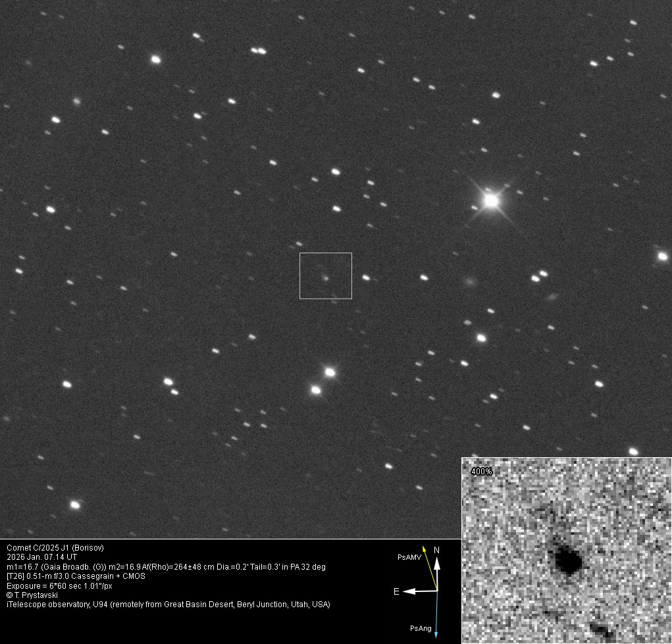Click the yellow PsAMV direction arrow
The image size is (672, 644).
pyautogui.click(x=430, y=568)
